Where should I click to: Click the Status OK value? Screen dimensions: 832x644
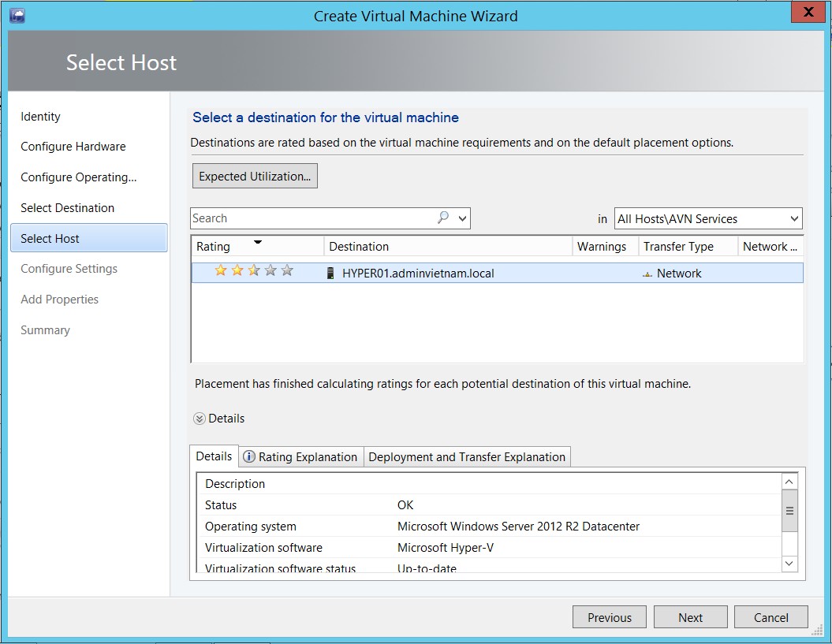point(405,505)
